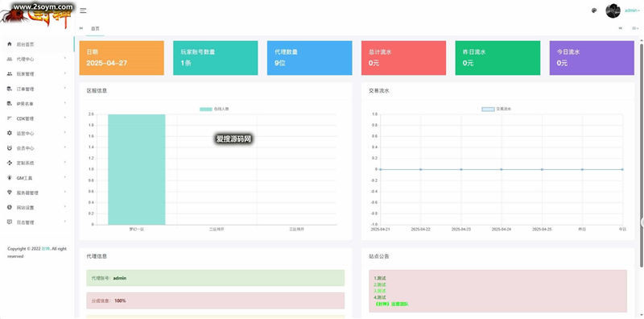Click the GM工具 sidebar icon
This screenshot has width=644, height=319.
click(x=10, y=178)
